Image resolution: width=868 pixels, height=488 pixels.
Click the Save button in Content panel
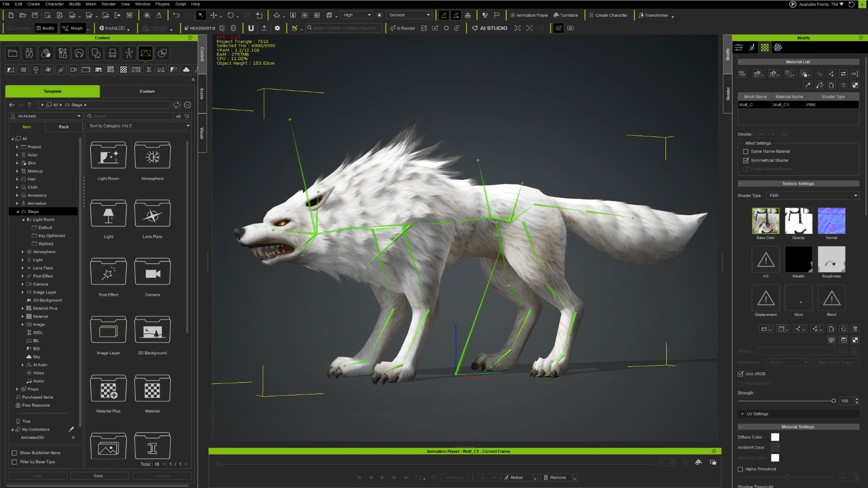pyautogui.click(x=99, y=476)
